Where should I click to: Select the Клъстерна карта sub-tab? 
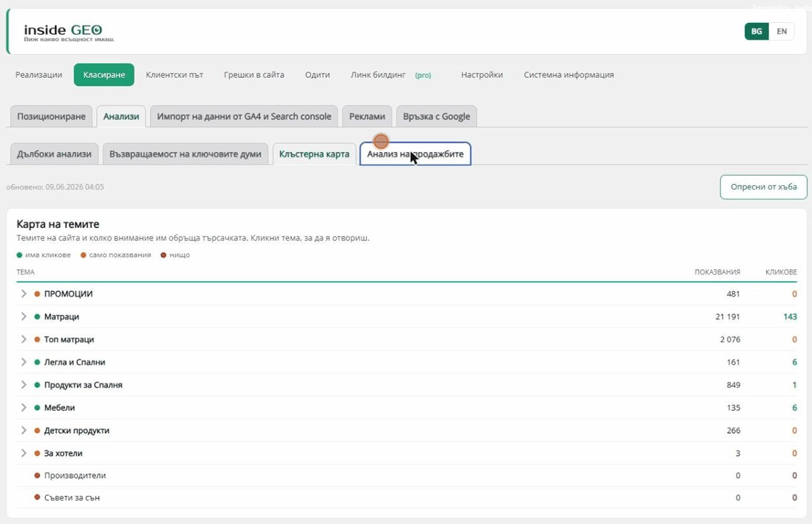coord(314,154)
